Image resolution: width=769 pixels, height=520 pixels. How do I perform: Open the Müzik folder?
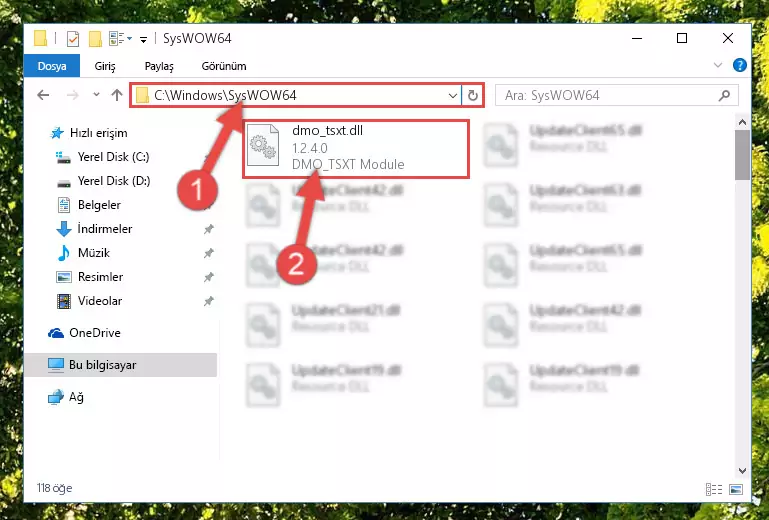tap(83, 253)
